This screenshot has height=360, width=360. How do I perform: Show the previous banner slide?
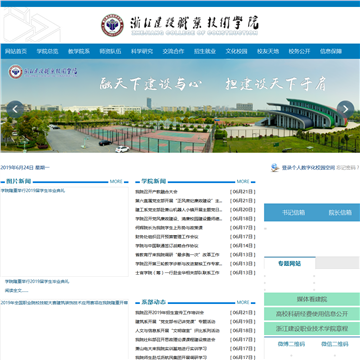pos(15,109)
